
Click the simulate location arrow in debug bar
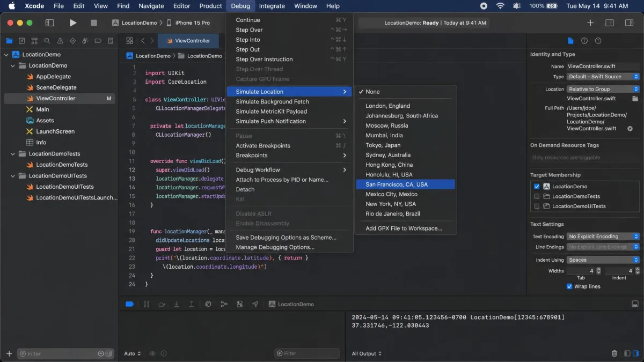(x=255, y=304)
